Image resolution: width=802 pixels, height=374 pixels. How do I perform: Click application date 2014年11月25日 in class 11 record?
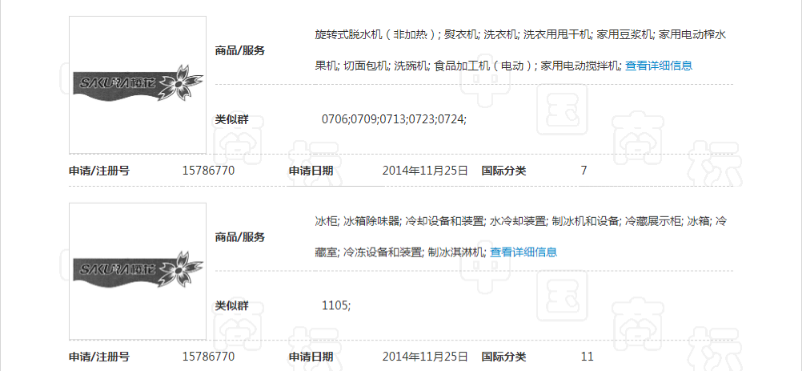click(x=425, y=357)
